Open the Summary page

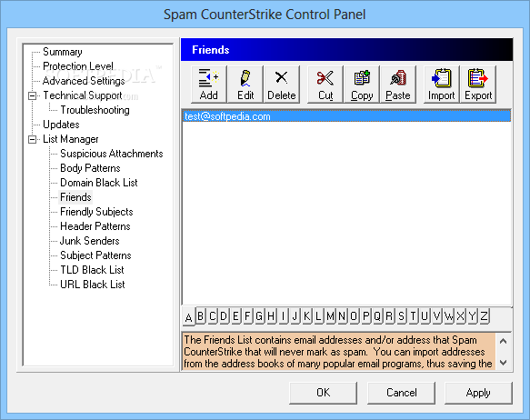(x=63, y=52)
